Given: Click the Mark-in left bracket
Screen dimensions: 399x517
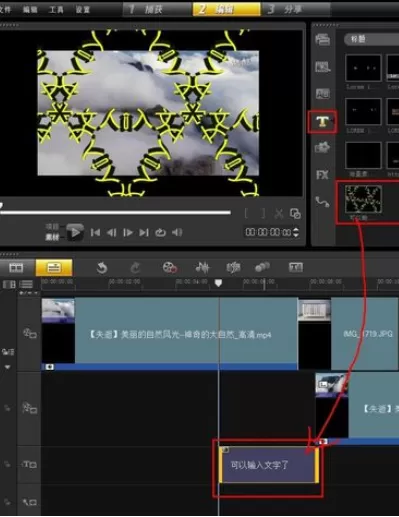Looking at the screenshot, I should pyautogui.click(x=246, y=213).
